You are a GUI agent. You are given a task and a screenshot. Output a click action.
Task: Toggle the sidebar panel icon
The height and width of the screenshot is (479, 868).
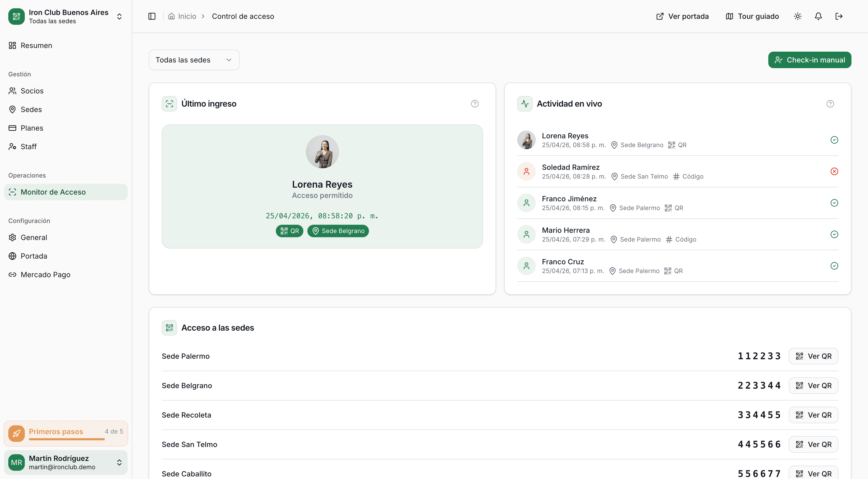coord(152,16)
